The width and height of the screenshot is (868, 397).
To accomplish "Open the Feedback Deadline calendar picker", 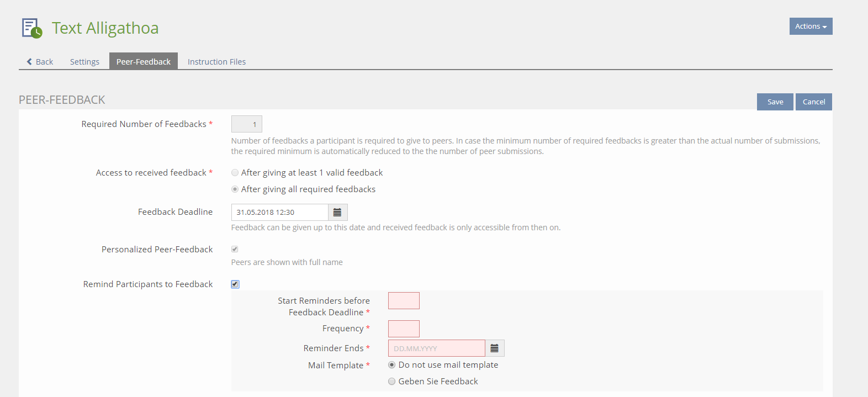I will [x=337, y=213].
